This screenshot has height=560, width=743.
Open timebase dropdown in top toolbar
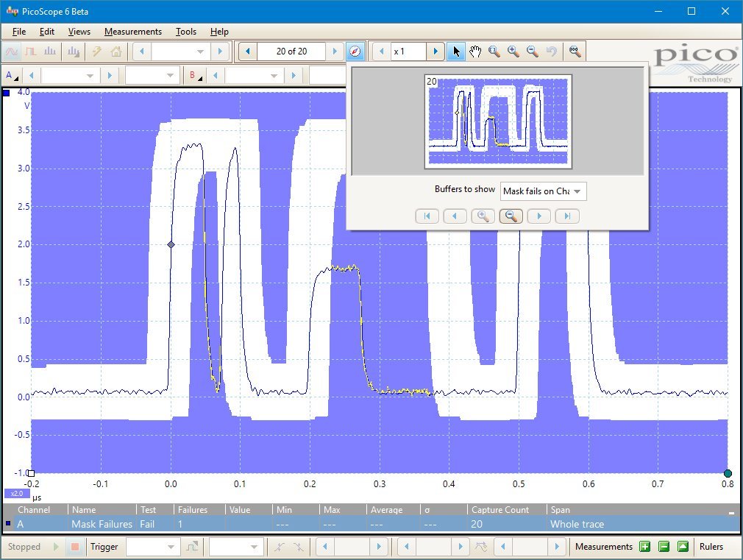coord(179,52)
